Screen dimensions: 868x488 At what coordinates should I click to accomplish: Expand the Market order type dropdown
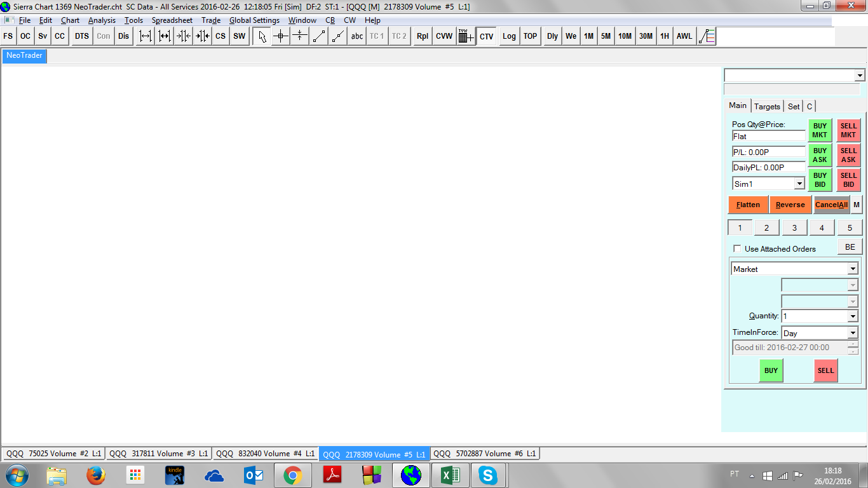[853, 269]
